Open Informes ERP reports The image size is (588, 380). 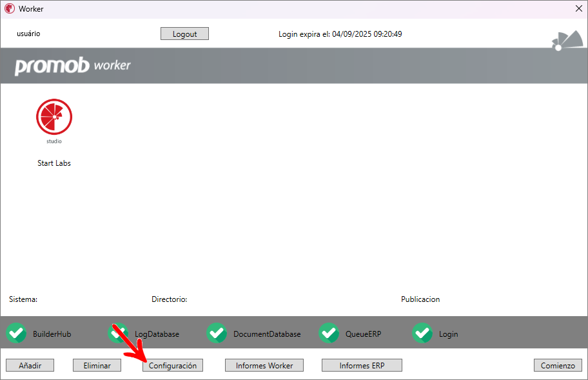pos(362,365)
